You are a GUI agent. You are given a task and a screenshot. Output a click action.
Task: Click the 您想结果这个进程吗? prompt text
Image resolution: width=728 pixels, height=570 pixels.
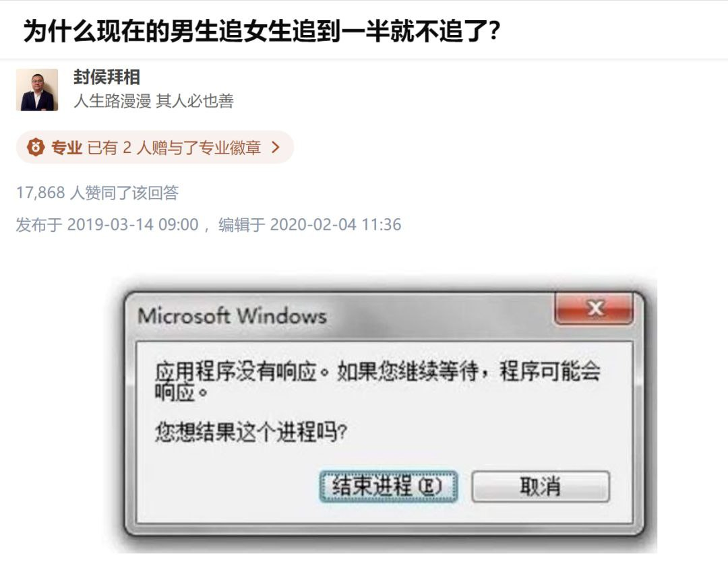[251, 432]
